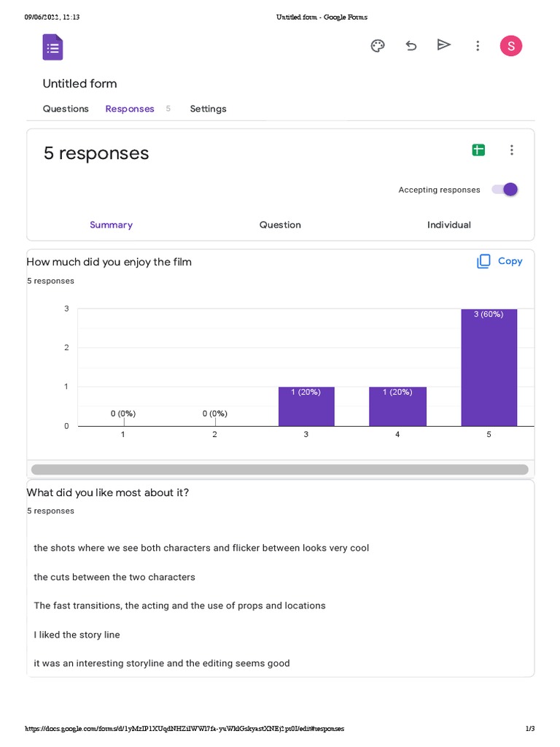The image size is (560, 747).
Task: Open the customize theme palette
Action: 378,46
